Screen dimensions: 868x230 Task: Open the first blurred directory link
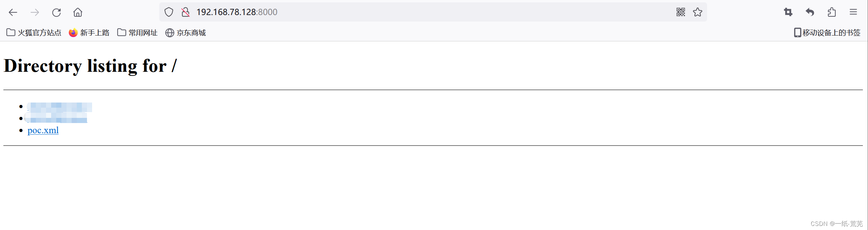pos(60,107)
